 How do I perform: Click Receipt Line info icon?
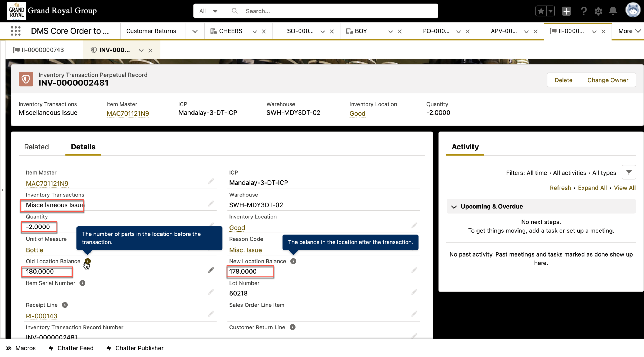(x=65, y=305)
